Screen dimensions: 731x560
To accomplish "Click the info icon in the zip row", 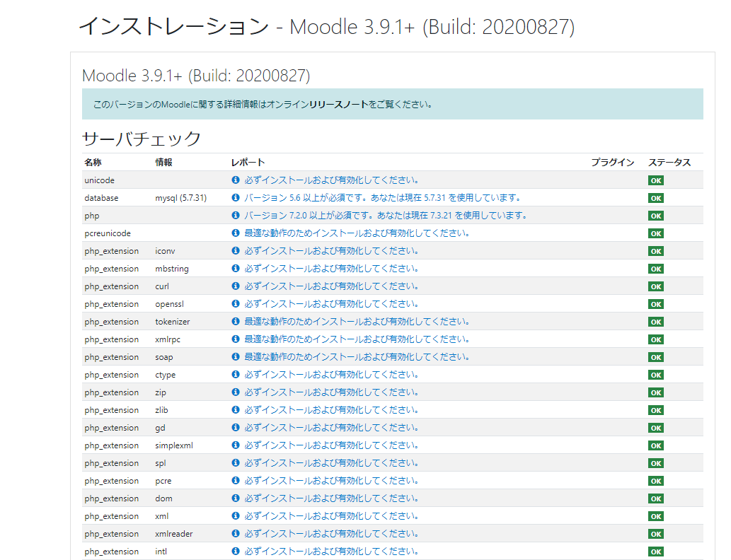I will coord(236,392).
